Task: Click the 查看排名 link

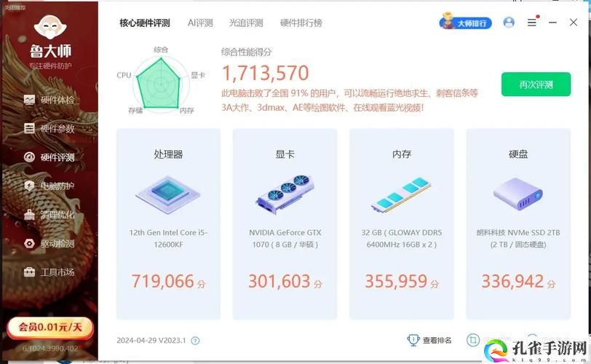Action: (x=437, y=340)
